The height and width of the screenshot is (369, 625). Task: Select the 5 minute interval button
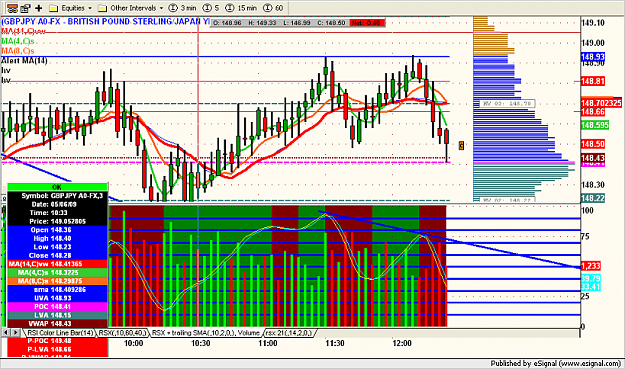[211, 8]
